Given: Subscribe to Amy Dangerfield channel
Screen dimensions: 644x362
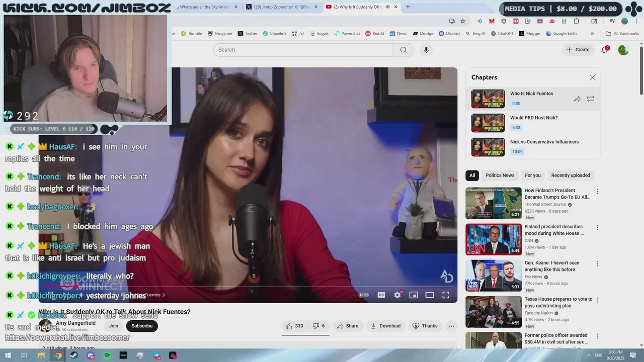Looking at the screenshot, I should tap(142, 326).
